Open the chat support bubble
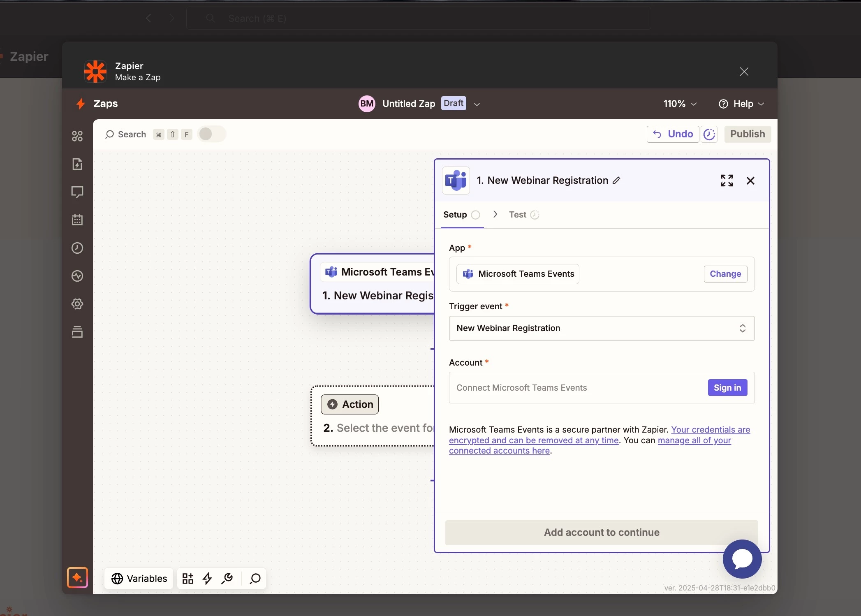 (742, 559)
